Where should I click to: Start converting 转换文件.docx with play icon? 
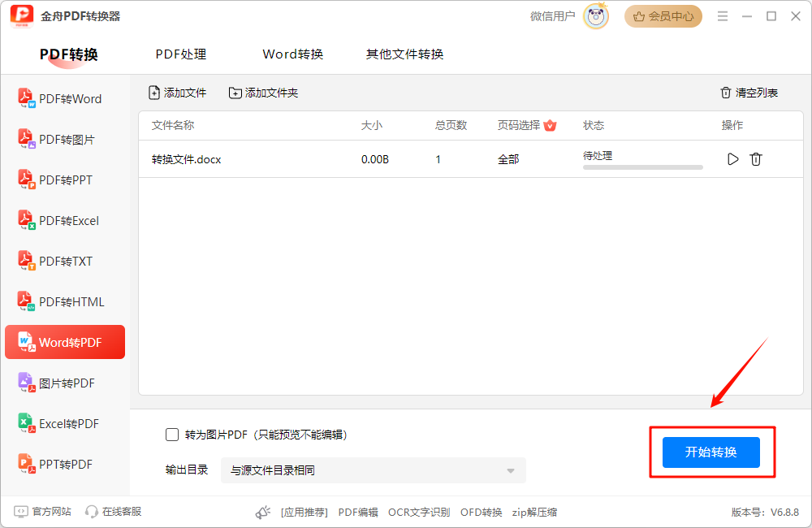click(732, 159)
